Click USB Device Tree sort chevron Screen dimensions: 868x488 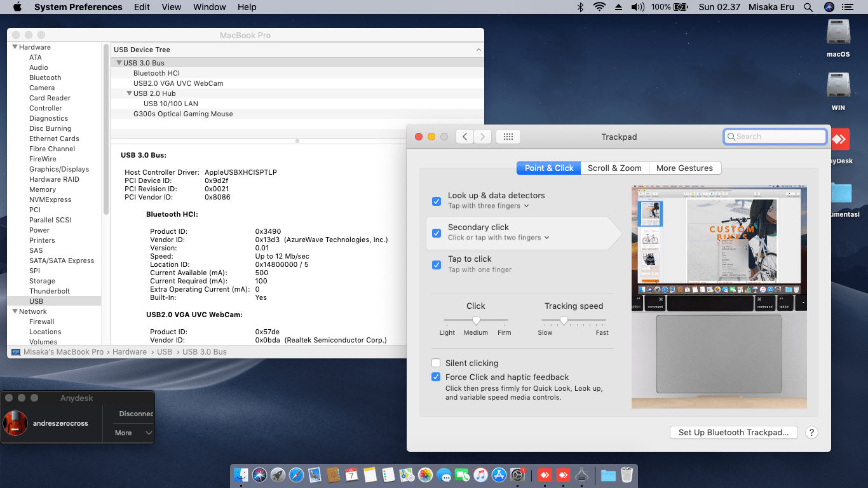click(x=478, y=50)
